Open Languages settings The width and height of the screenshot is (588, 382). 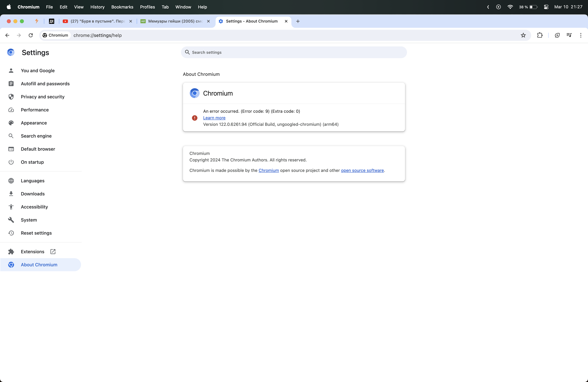tap(41, 181)
